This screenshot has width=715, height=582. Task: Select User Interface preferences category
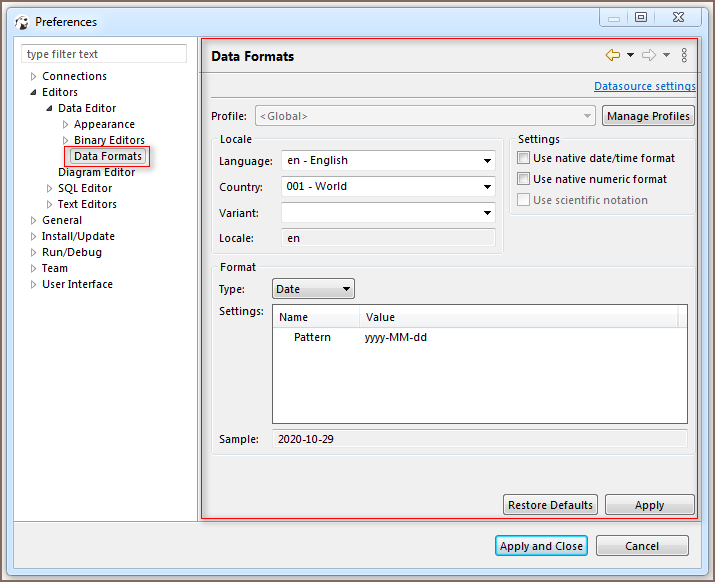[77, 284]
